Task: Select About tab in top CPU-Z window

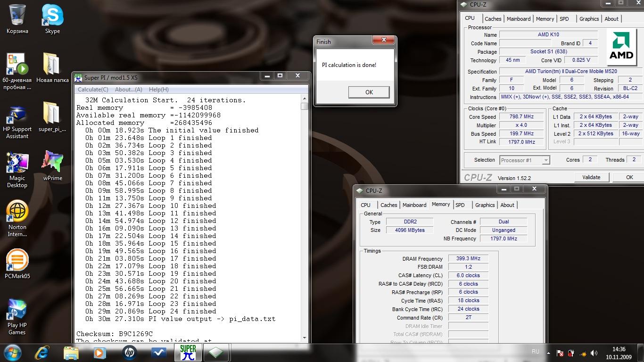Action: click(611, 19)
